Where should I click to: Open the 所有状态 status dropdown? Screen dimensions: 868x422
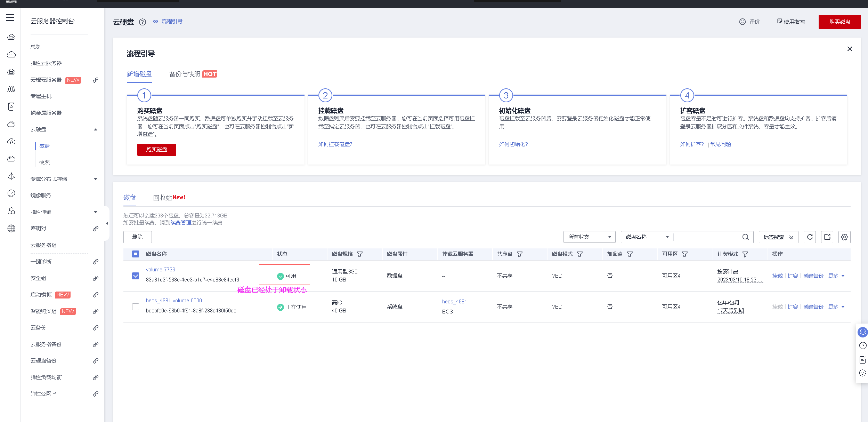(x=589, y=237)
